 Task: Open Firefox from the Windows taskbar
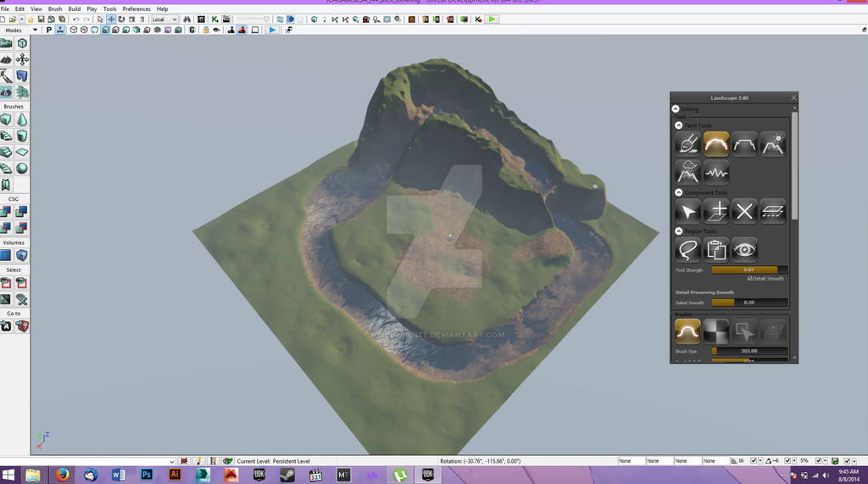tap(62, 475)
